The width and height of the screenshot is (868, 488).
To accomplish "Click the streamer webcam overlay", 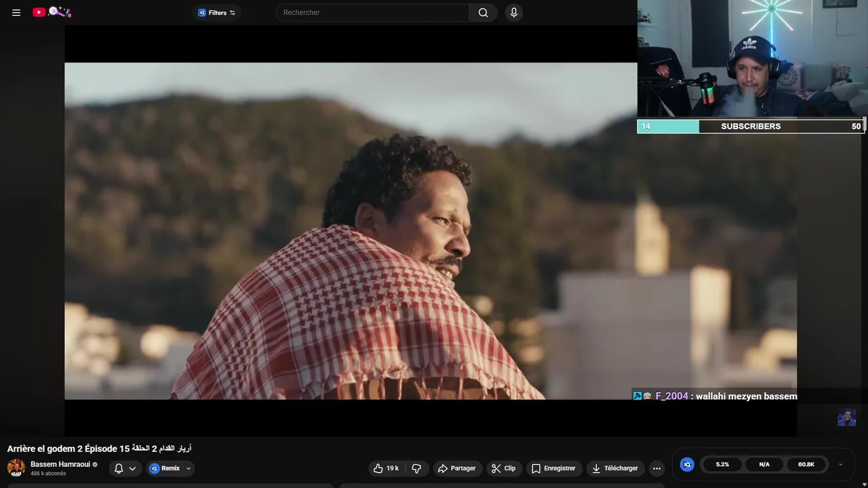I will [x=752, y=59].
